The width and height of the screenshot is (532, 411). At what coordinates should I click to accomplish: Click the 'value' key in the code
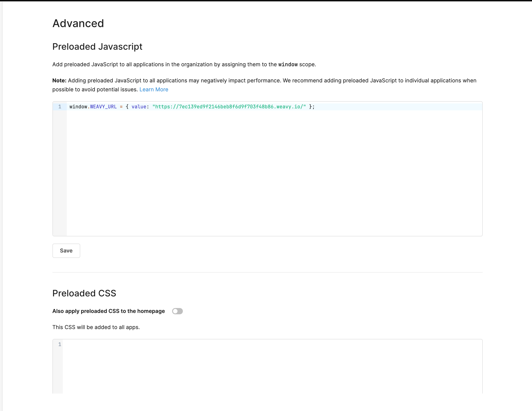[x=139, y=107]
